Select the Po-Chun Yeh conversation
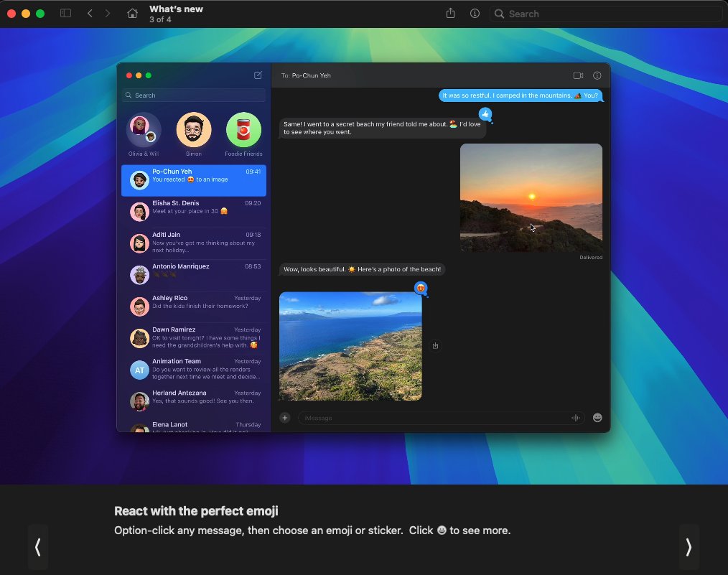The width and height of the screenshot is (728, 575). pos(194,180)
